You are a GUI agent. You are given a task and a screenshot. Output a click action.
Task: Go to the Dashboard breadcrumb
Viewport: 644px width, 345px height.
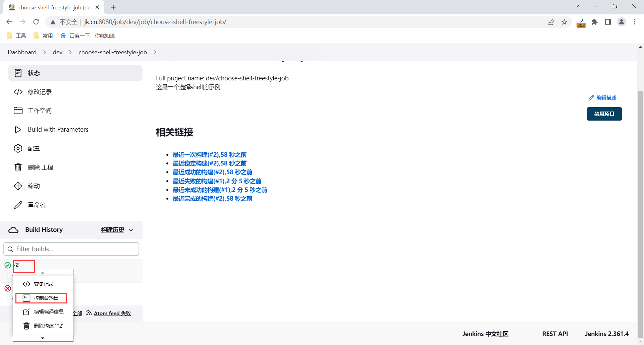tap(22, 52)
